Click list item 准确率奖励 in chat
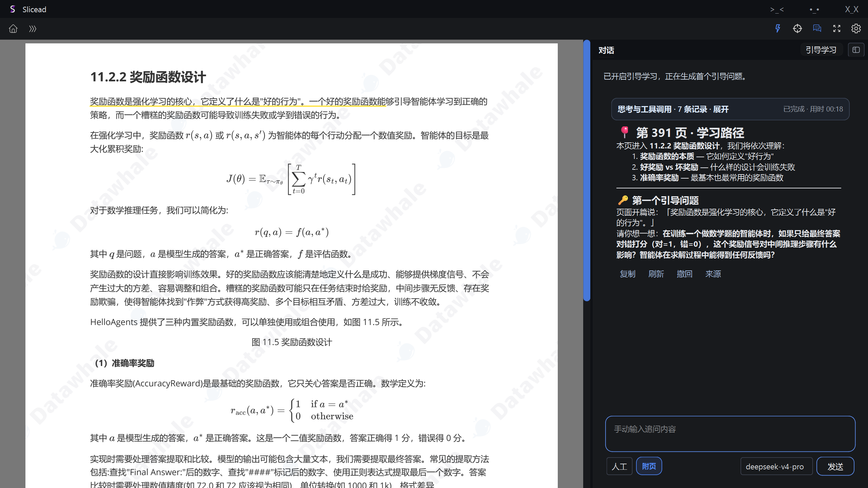868x488 pixels. pos(659,178)
